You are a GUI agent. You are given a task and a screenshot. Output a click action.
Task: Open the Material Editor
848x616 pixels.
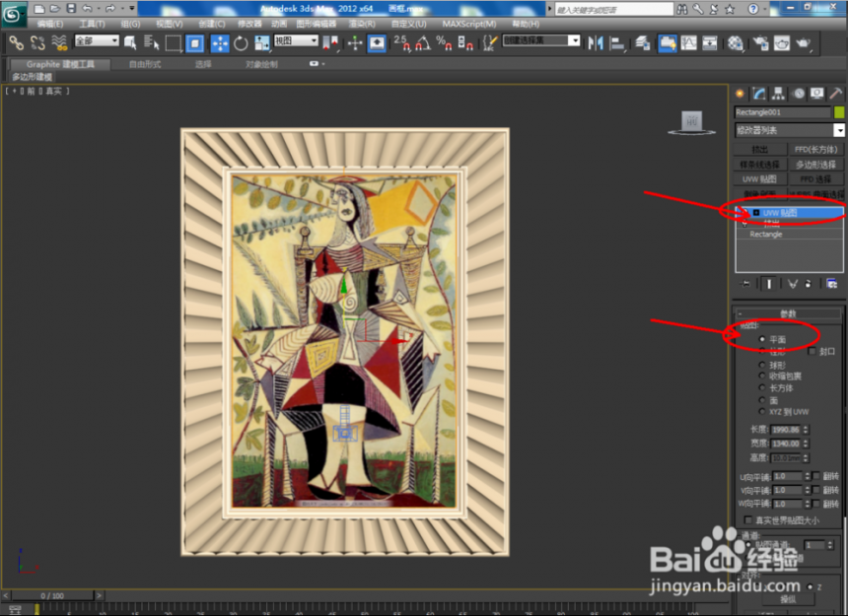point(735,43)
